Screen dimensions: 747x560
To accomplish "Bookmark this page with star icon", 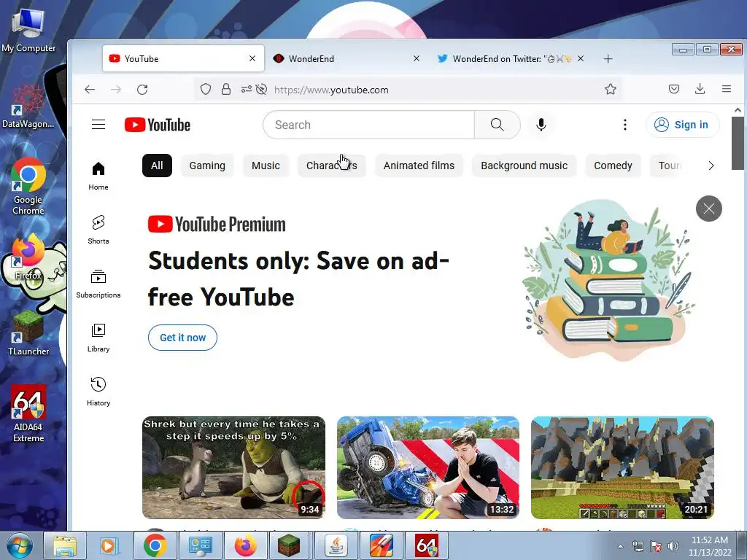I will [611, 89].
